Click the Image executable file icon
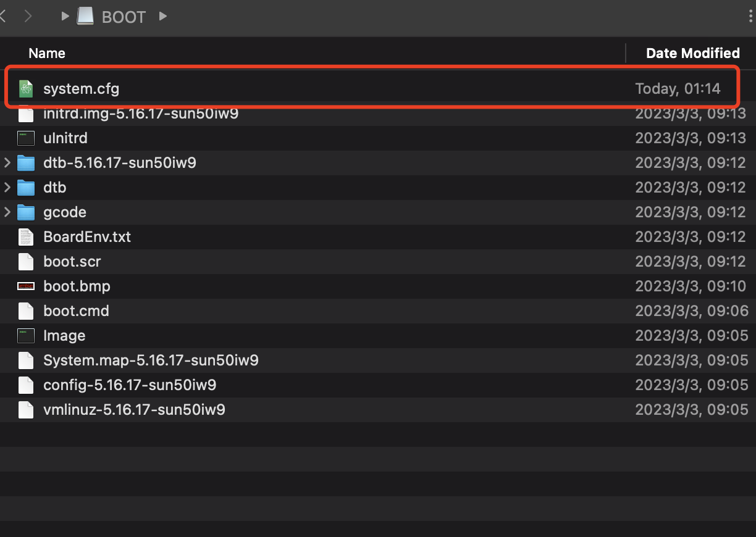This screenshot has width=756, height=537. point(25,336)
